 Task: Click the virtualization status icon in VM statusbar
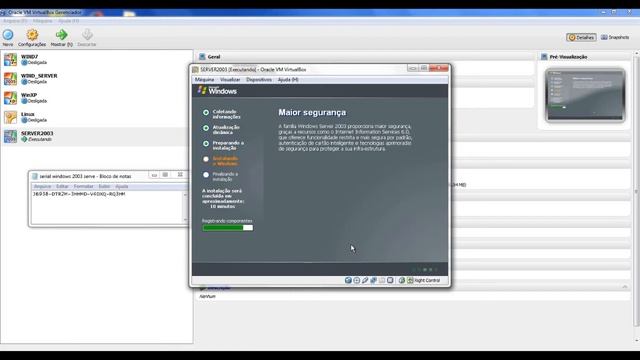tap(390, 280)
